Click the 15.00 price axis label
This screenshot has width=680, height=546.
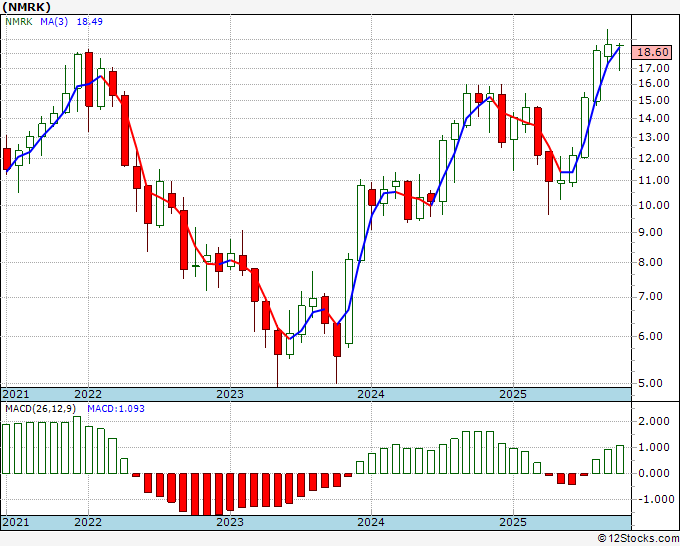point(654,100)
